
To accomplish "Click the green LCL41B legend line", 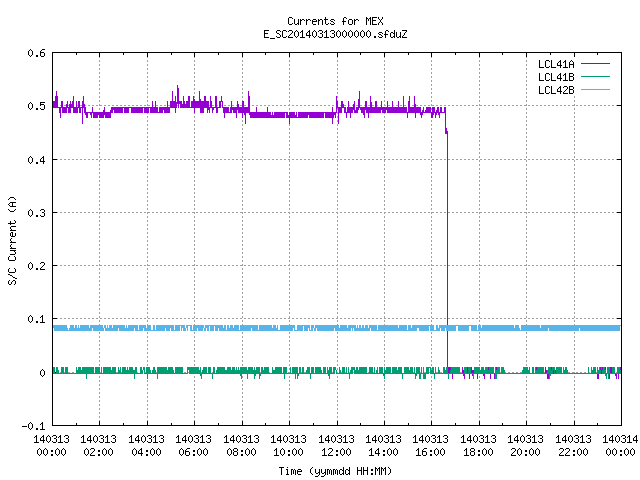I will coord(595,77).
